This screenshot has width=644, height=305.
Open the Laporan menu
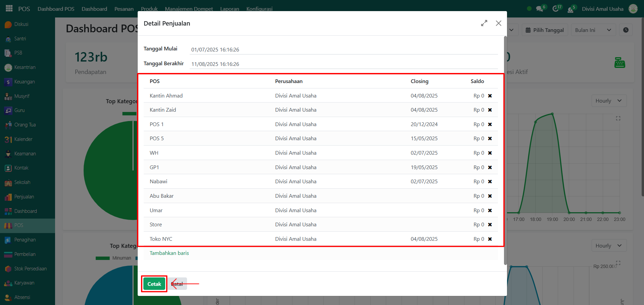(x=230, y=9)
